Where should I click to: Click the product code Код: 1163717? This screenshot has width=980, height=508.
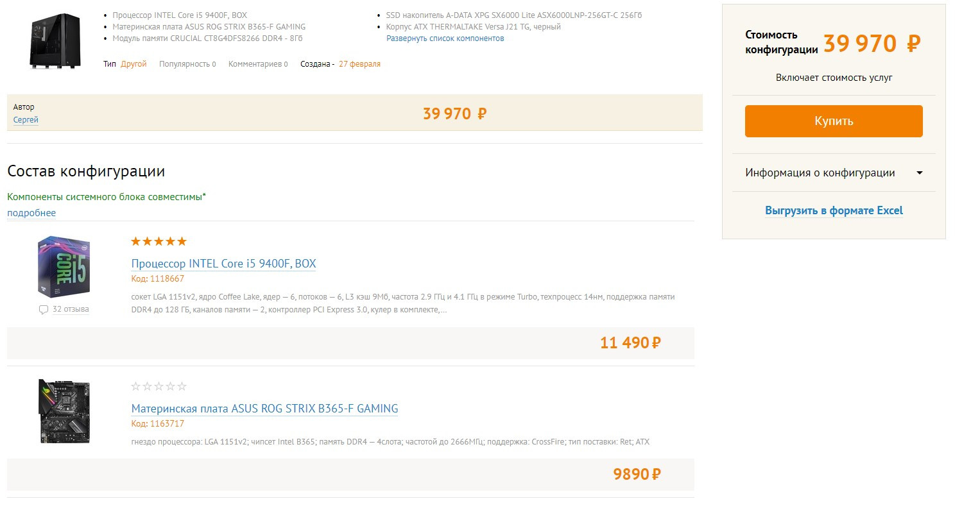point(157,424)
